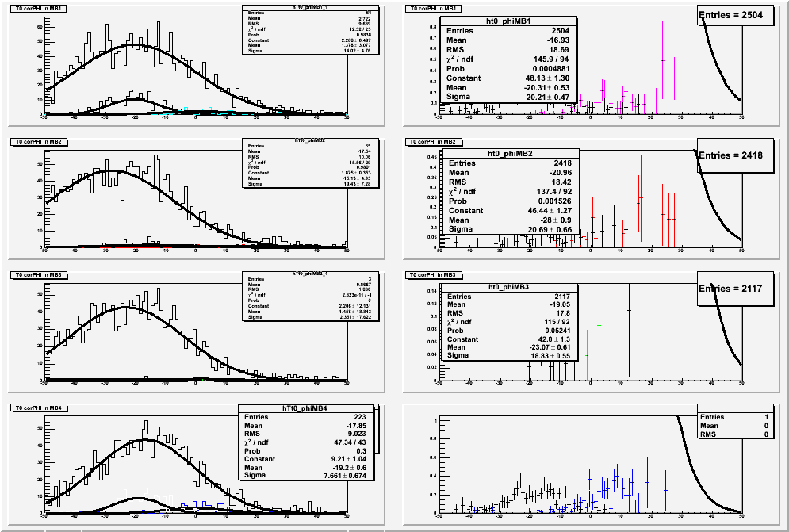789x532 pixels.
Task: Click the Mean value "-19.05"
Action: point(560,304)
